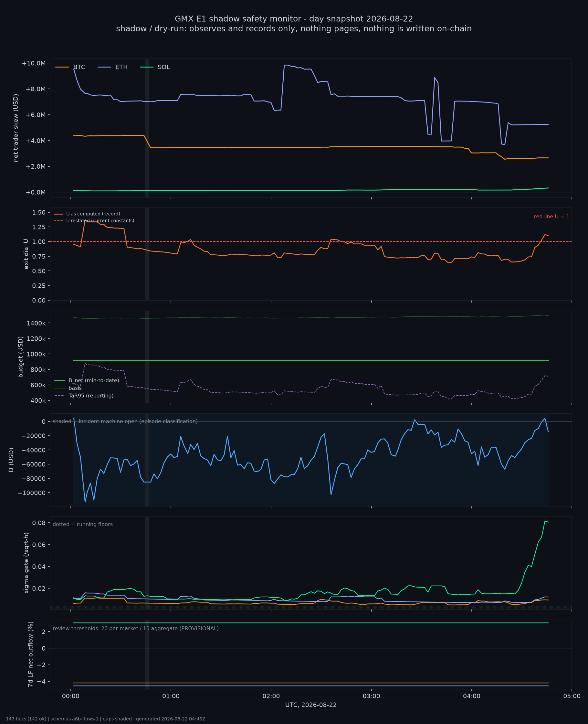Screen dimensions: 588x724
Task: Click 'TaR95 (reporting)' legend entry
Action: click(x=84, y=396)
